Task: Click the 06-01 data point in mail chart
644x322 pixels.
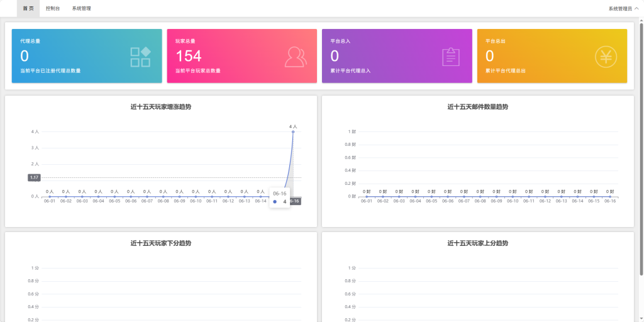Action: click(x=367, y=197)
